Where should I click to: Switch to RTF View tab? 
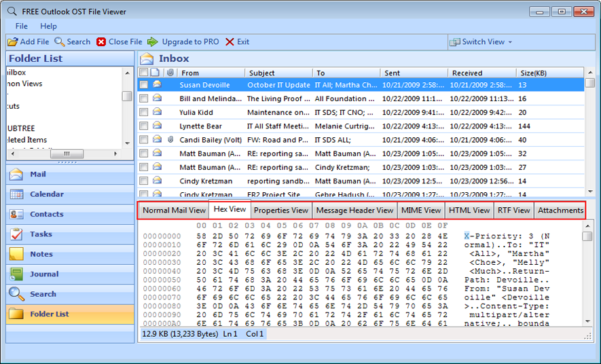click(x=513, y=211)
